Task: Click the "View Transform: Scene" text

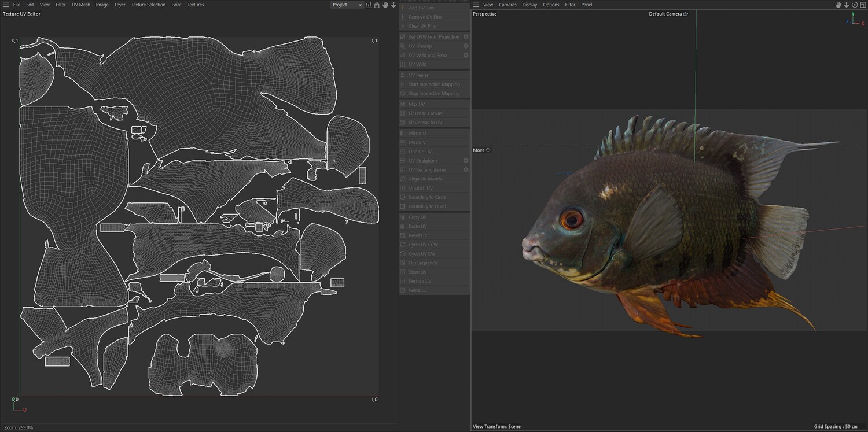Action: coord(496,427)
